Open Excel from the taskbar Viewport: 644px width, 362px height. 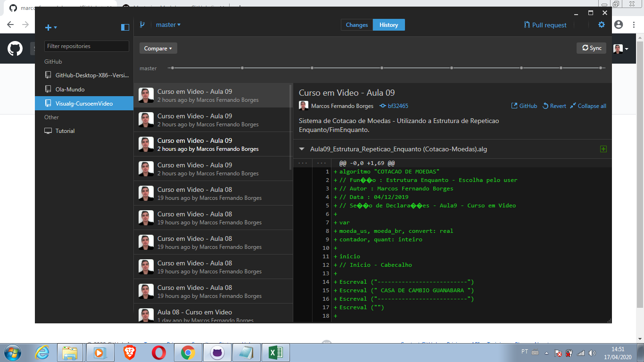[x=275, y=352]
